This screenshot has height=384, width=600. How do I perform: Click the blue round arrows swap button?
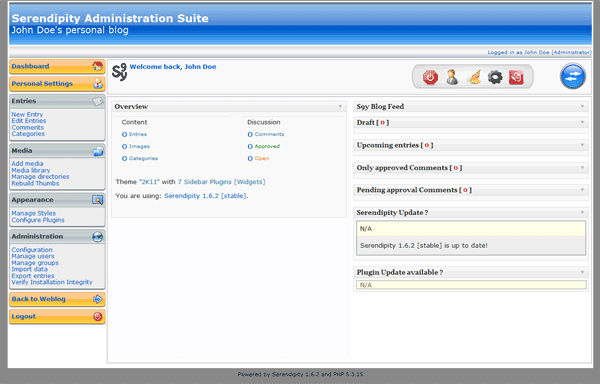tap(573, 76)
